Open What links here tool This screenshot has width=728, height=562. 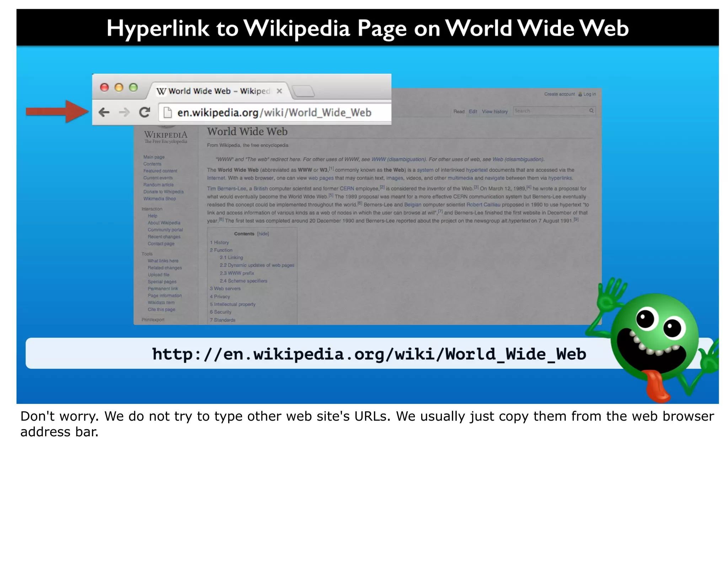click(163, 261)
